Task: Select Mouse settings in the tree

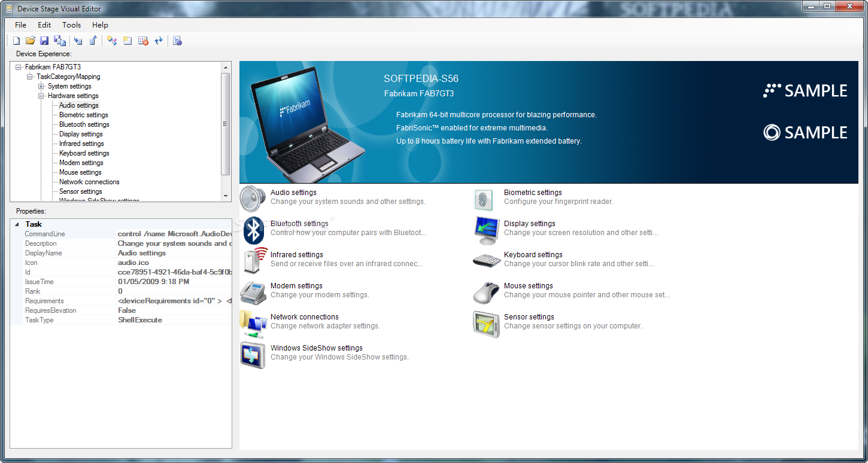Action: coord(80,172)
